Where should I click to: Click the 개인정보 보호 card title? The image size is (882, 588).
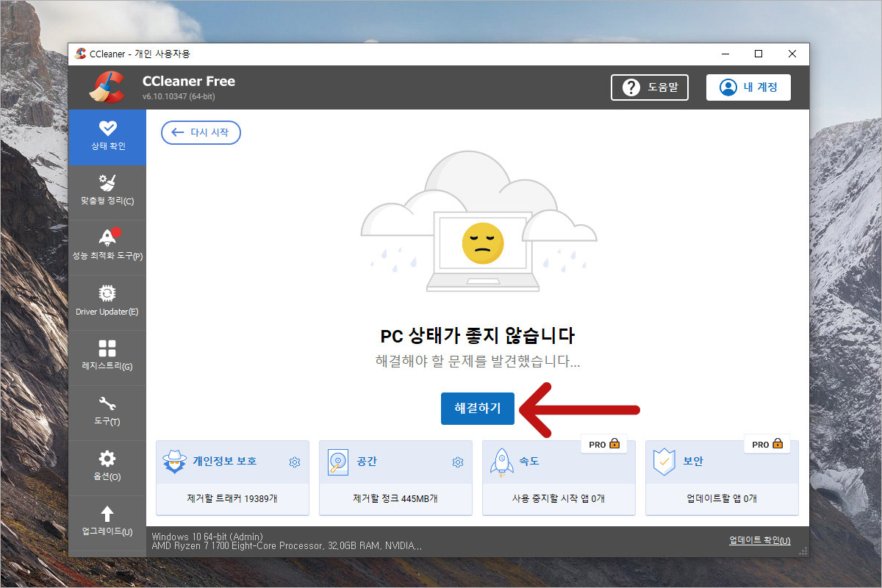pyautogui.click(x=225, y=462)
